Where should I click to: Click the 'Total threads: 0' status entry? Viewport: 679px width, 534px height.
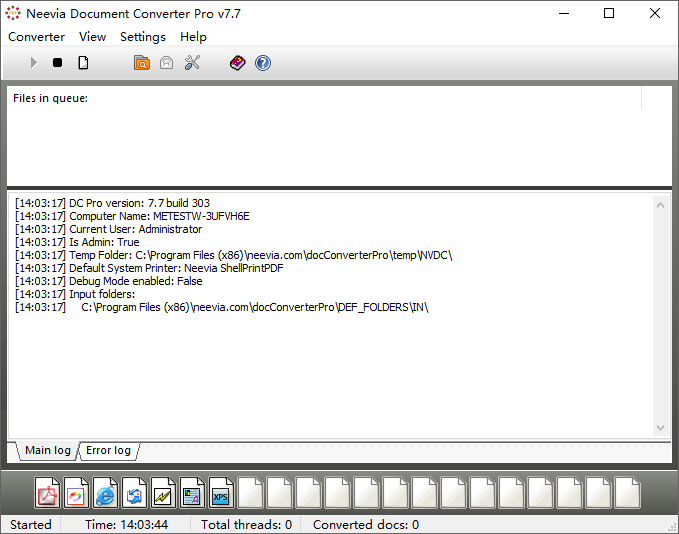click(x=246, y=524)
